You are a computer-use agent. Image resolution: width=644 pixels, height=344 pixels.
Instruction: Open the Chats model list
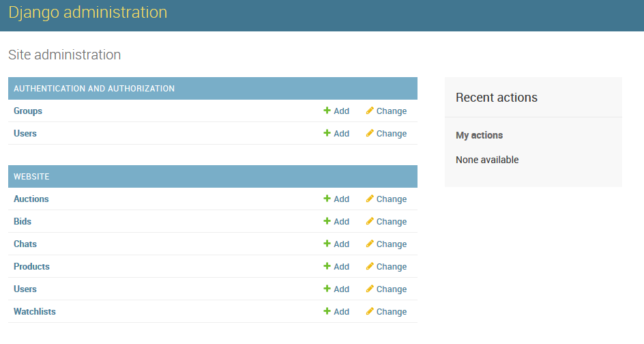[x=25, y=244]
